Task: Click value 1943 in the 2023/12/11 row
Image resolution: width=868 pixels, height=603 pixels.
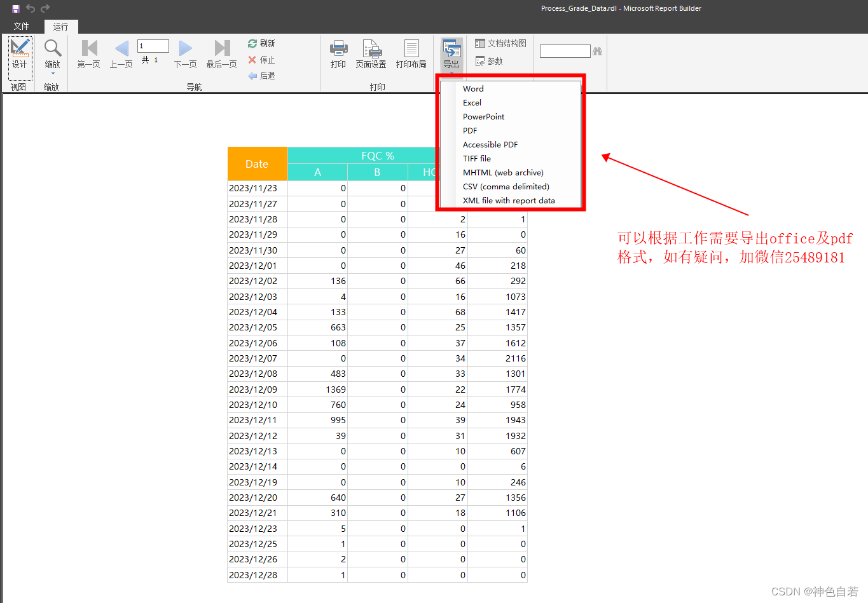Action: click(516, 420)
